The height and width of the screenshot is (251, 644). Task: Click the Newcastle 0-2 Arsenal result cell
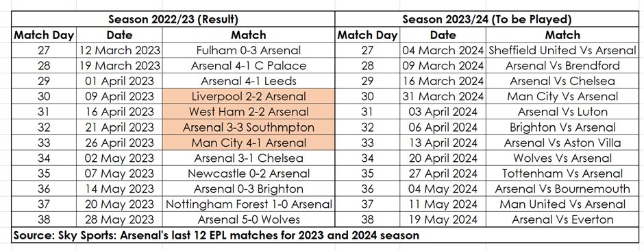coord(249,174)
